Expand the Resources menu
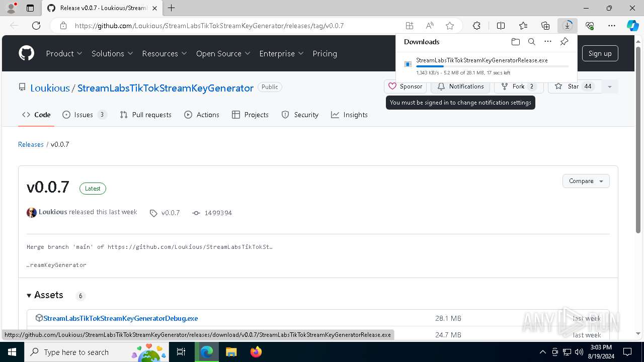Image resolution: width=644 pixels, height=362 pixels. (x=165, y=53)
